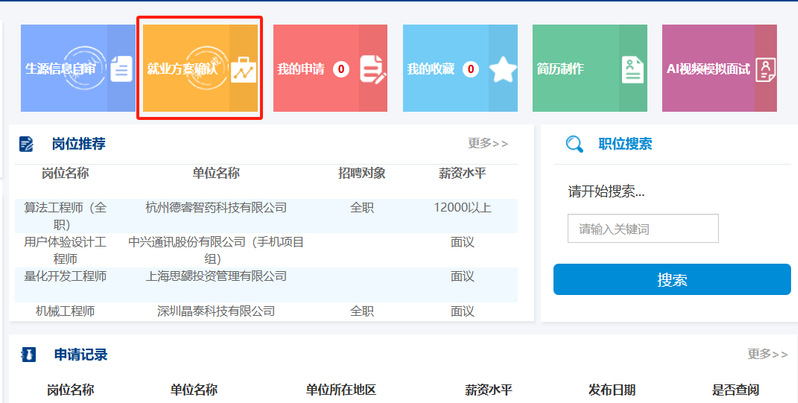
Task: Open the 算法工程师（全职） job
Action: (x=65, y=216)
